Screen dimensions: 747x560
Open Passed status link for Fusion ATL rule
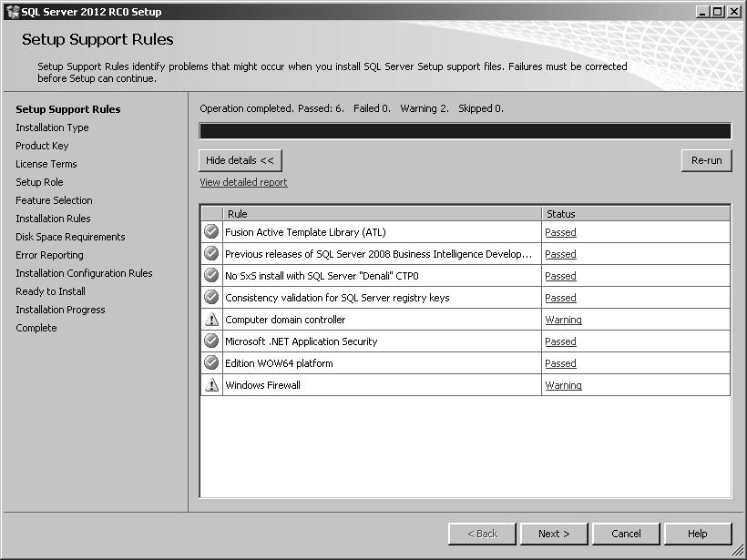coord(561,232)
